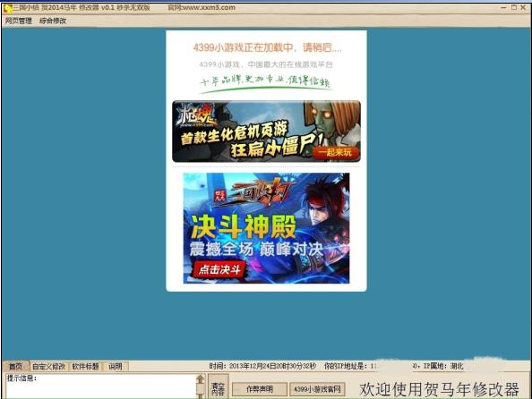Open the 枪魂 zombie game banner ad
This screenshot has height=399, width=532.
(266, 132)
